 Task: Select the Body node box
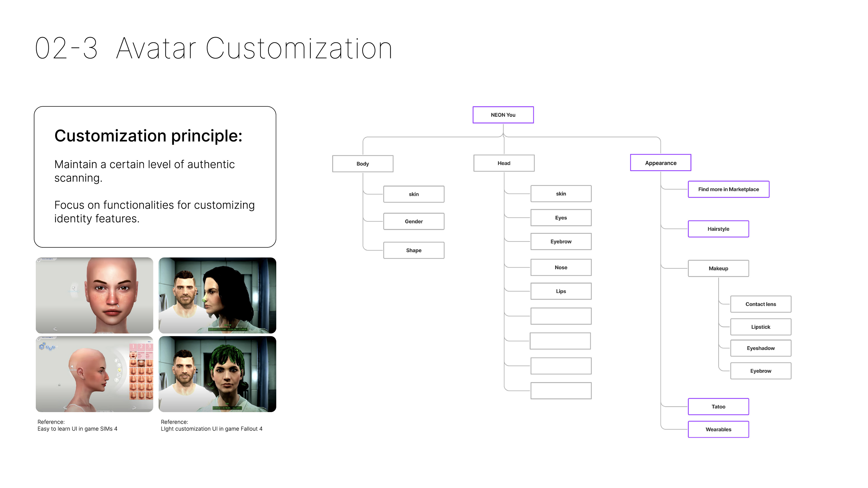(363, 164)
